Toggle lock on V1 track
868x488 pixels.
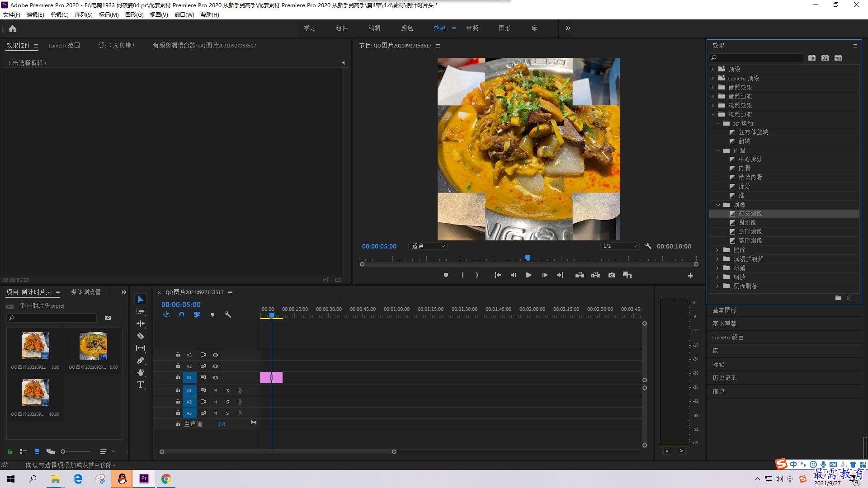click(x=178, y=377)
